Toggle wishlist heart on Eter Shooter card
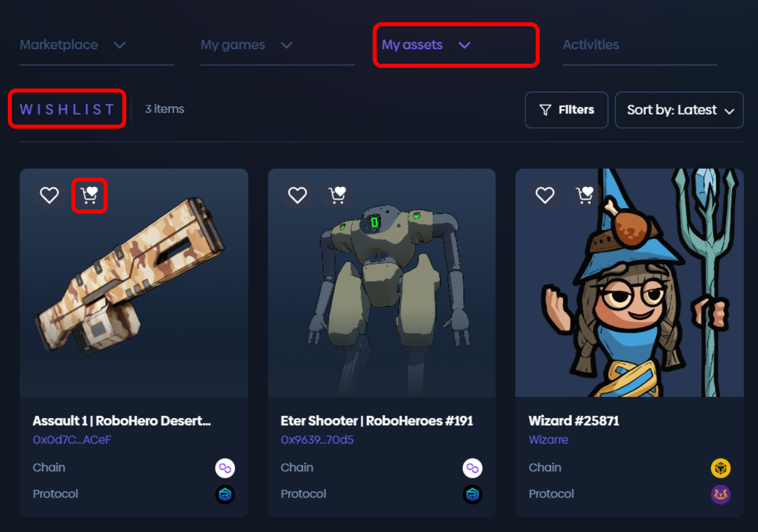758x532 pixels. tap(297, 195)
